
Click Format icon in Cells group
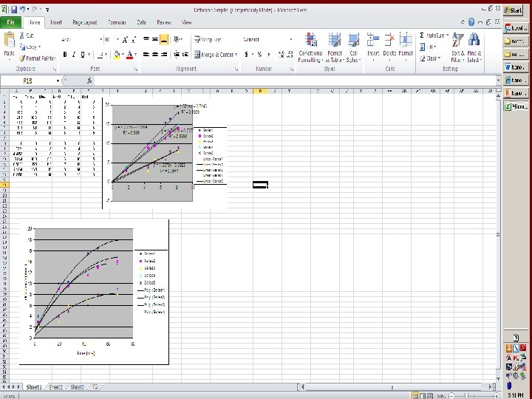click(406, 40)
